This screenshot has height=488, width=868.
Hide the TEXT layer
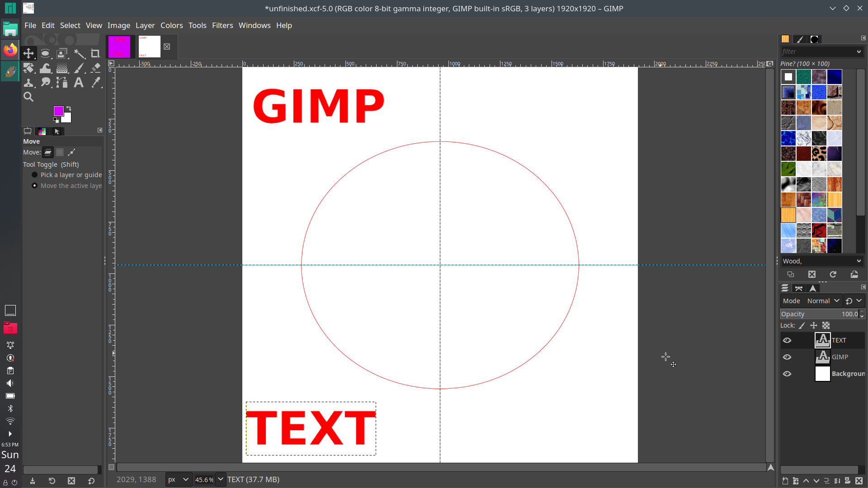(787, 340)
